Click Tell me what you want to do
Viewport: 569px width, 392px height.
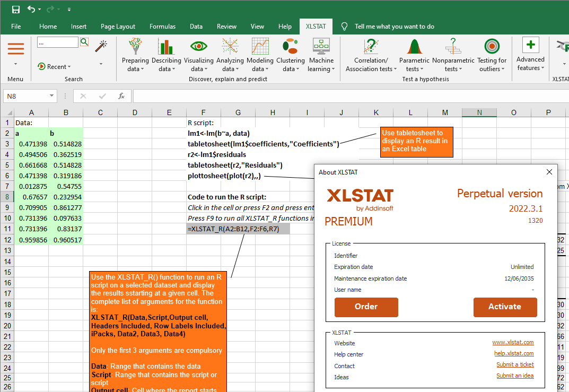click(395, 27)
